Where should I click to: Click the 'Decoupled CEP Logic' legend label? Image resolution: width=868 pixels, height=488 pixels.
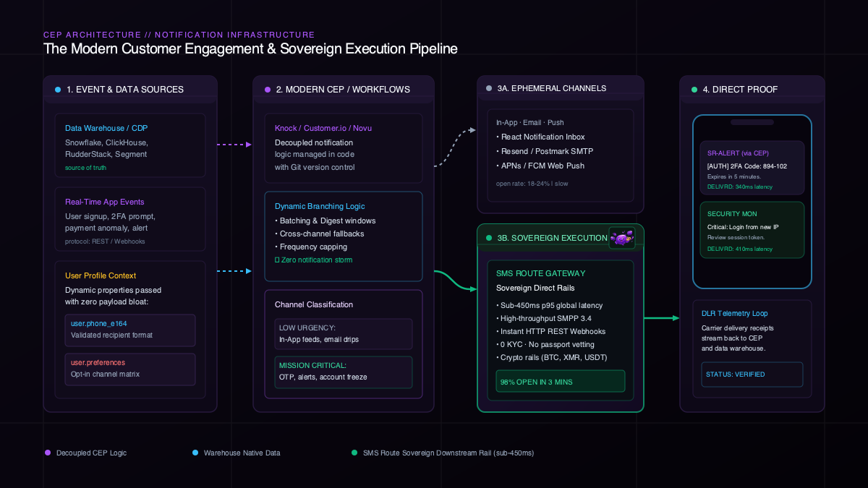92,453
